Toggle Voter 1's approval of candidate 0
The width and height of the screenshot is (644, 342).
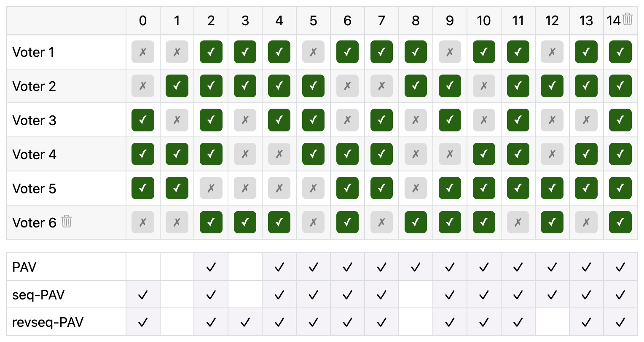point(143,52)
